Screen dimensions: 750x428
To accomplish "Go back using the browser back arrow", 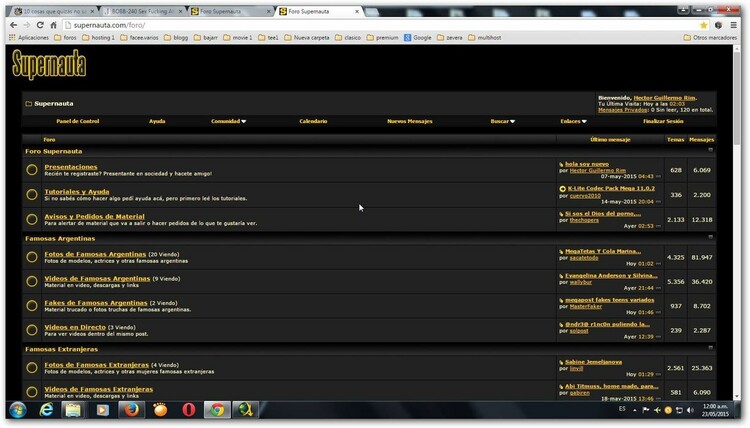I will tap(13, 25).
